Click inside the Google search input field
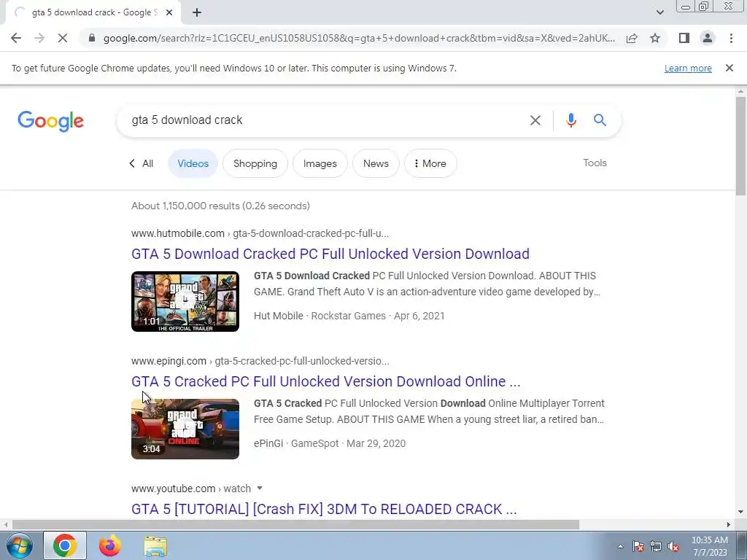The height and width of the screenshot is (560, 747). point(324,120)
